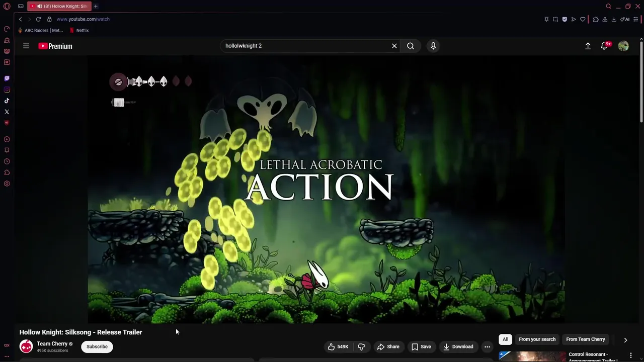The height and width of the screenshot is (362, 644).
Task: Click the video title text
Action: point(80,332)
